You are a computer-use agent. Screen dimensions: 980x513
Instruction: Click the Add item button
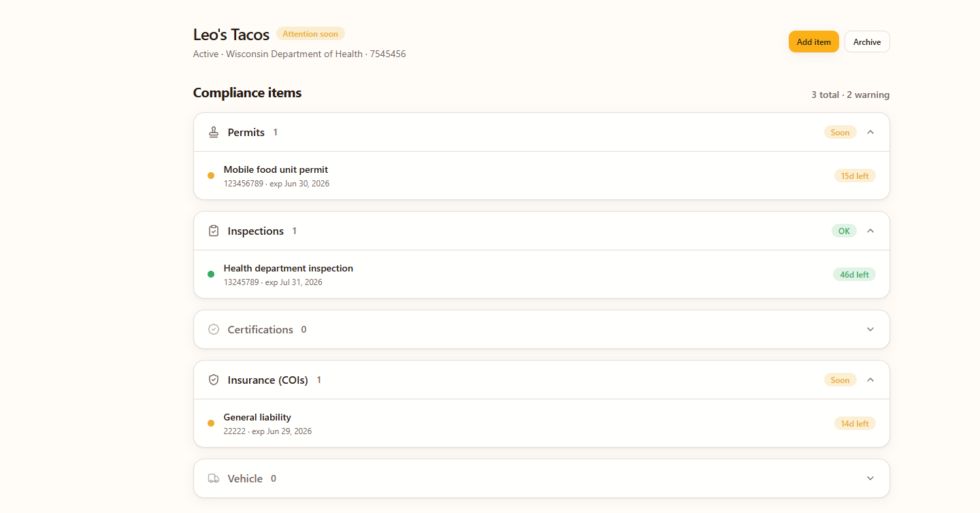814,42
